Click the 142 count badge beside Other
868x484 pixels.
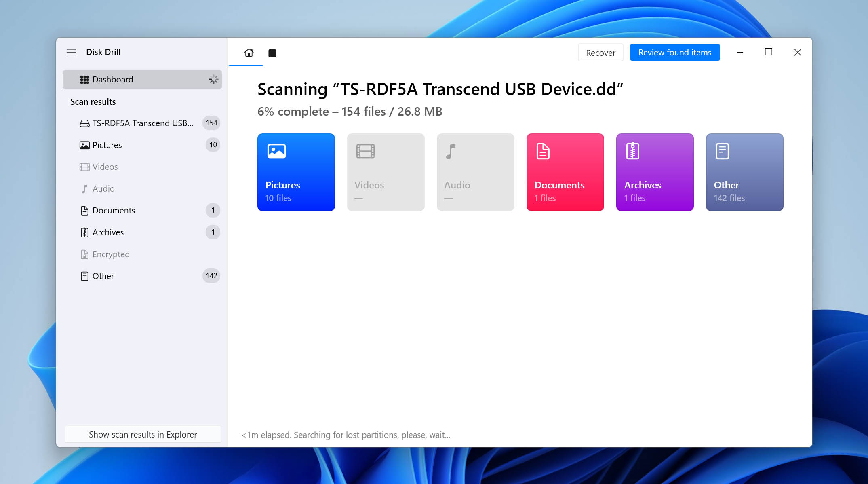click(211, 276)
